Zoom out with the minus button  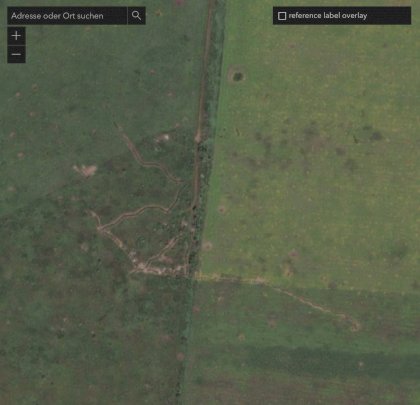click(x=16, y=54)
